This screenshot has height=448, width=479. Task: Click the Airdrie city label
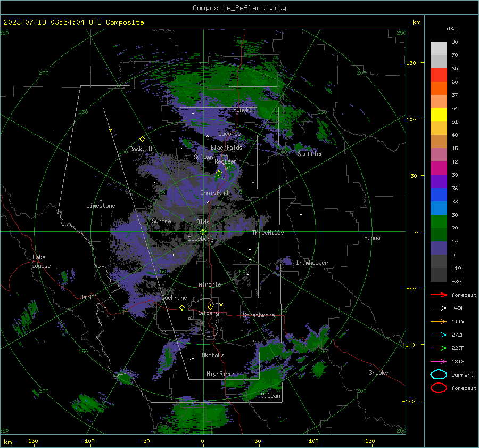[x=210, y=284]
